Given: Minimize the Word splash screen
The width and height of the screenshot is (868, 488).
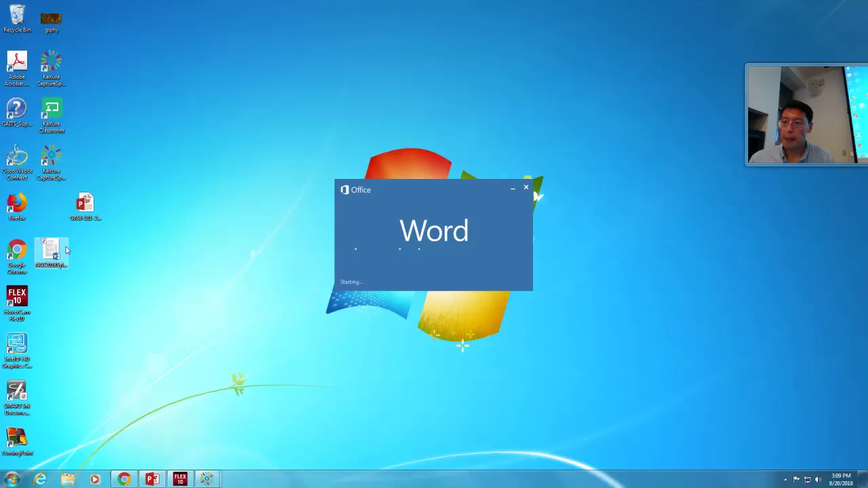Looking at the screenshot, I should pyautogui.click(x=513, y=188).
